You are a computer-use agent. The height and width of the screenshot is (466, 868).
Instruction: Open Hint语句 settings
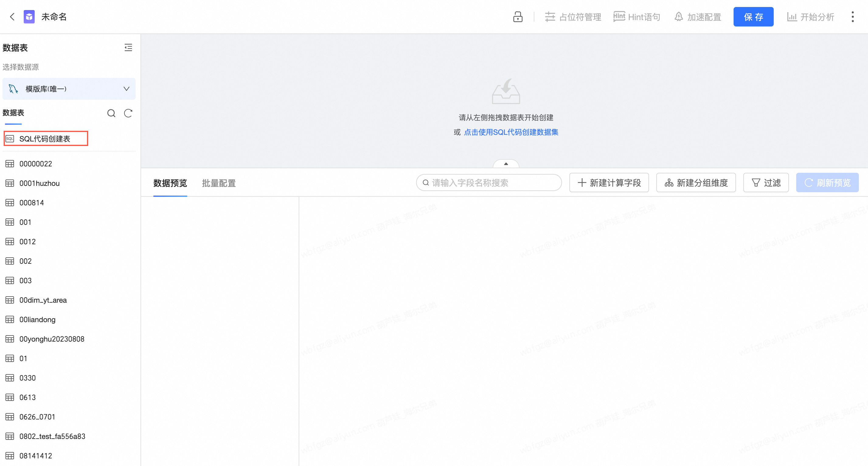pyautogui.click(x=637, y=17)
